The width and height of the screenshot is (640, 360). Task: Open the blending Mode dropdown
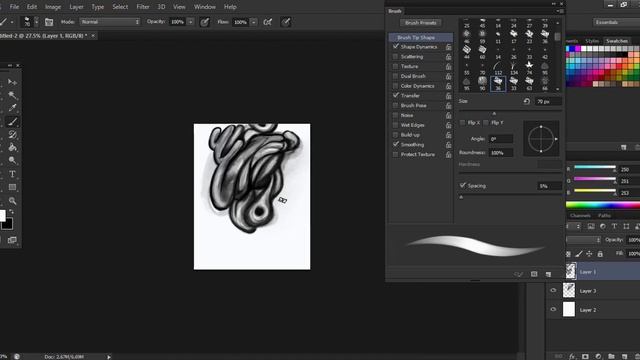(110, 22)
